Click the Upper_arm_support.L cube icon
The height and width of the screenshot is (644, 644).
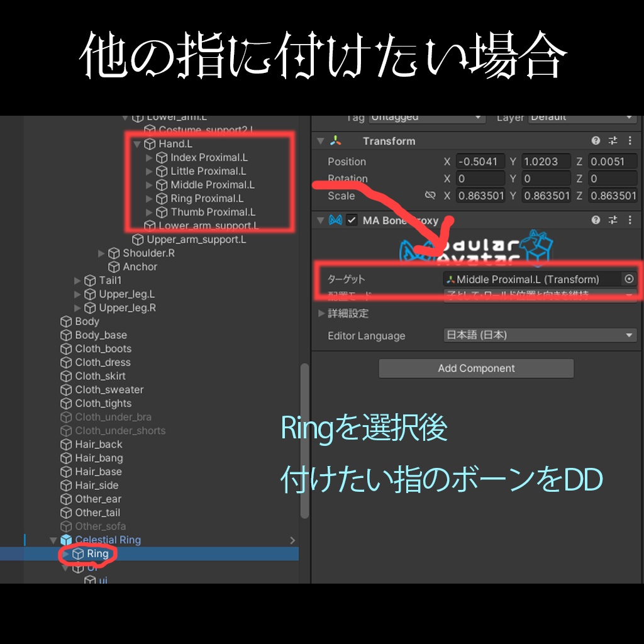(x=138, y=240)
